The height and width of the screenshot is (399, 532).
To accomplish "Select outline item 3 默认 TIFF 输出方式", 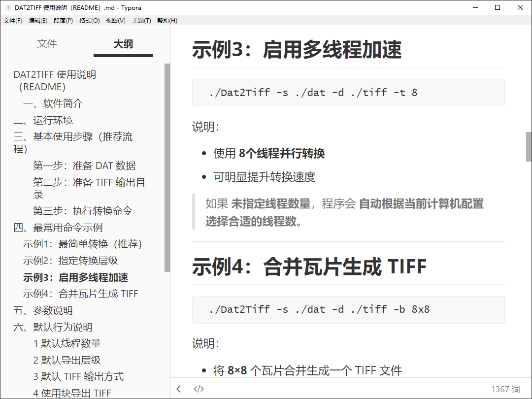I will [x=78, y=376].
